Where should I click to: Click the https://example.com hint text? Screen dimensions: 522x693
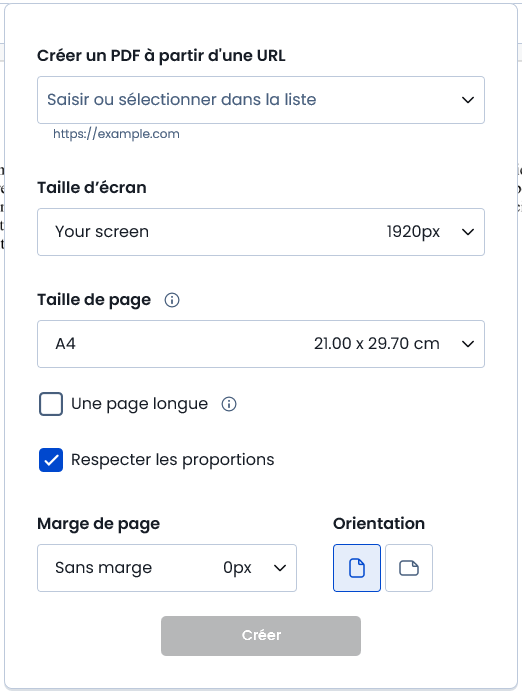(116, 134)
